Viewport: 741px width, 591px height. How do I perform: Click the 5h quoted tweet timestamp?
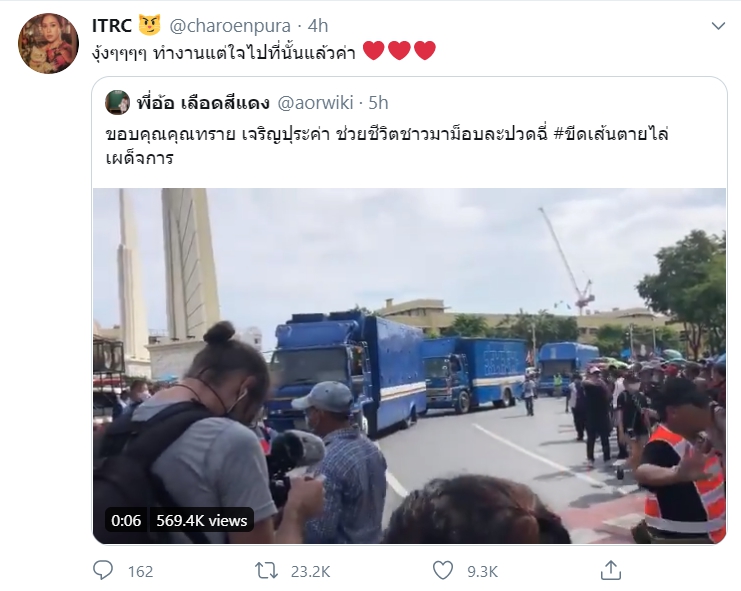pyautogui.click(x=378, y=103)
